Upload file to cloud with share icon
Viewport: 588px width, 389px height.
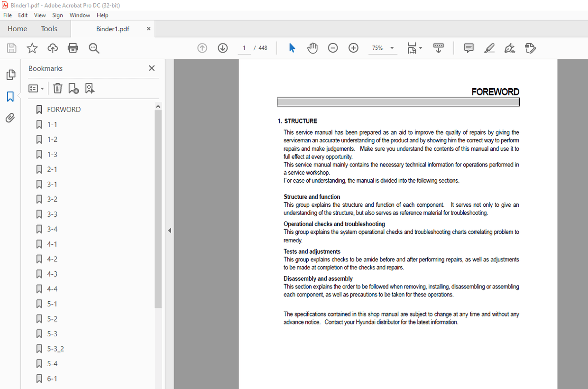pos(52,47)
